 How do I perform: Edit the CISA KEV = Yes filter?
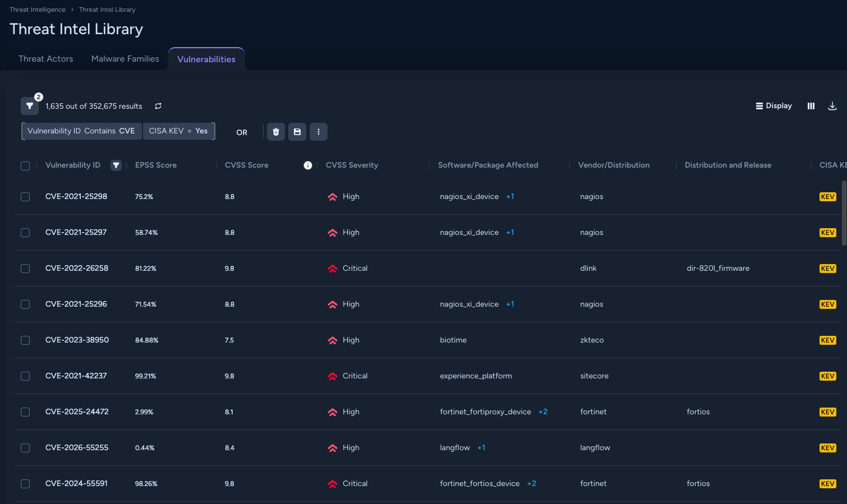point(178,131)
